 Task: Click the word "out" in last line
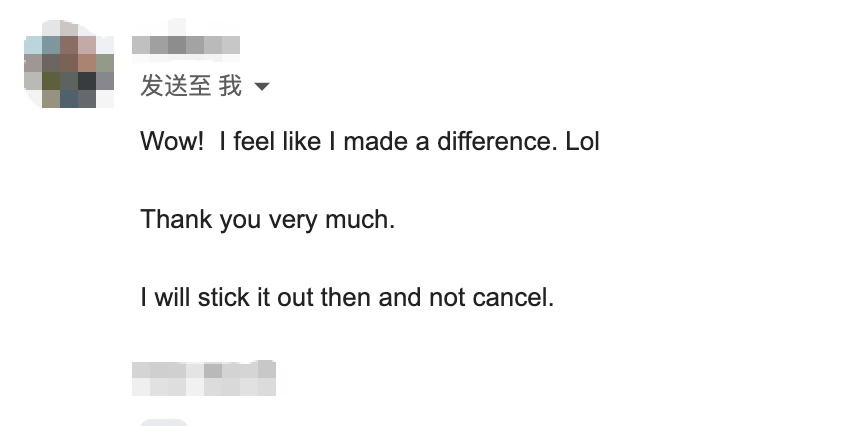coord(295,297)
